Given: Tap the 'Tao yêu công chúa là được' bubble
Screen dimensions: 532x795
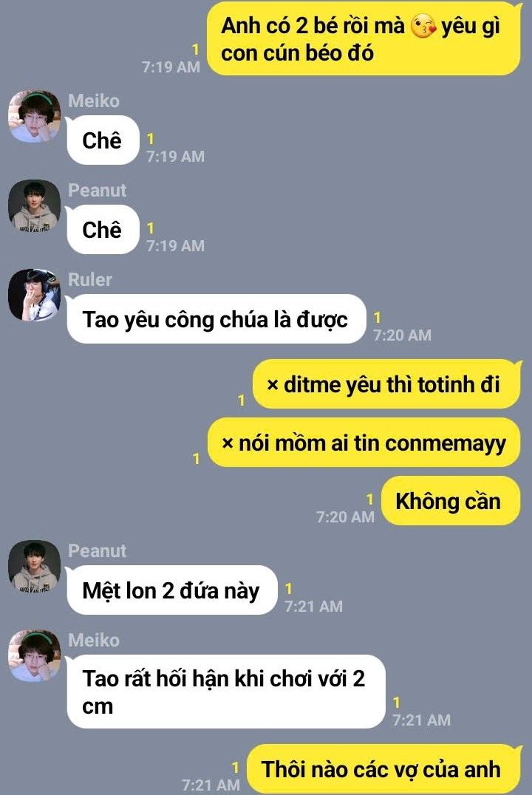Looking at the screenshot, I should pos(216,319).
